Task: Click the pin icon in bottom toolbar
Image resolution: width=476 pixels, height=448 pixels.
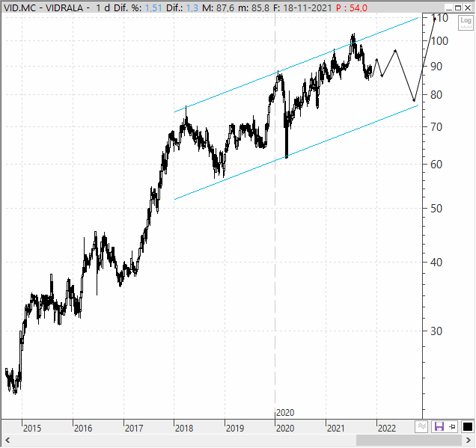Action: pos(452,426)
